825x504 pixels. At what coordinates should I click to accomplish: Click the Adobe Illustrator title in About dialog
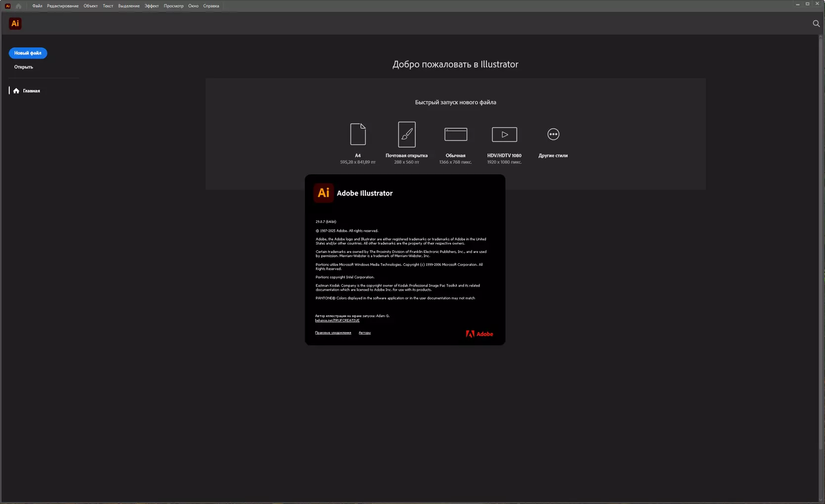click(x=365, y=193)
